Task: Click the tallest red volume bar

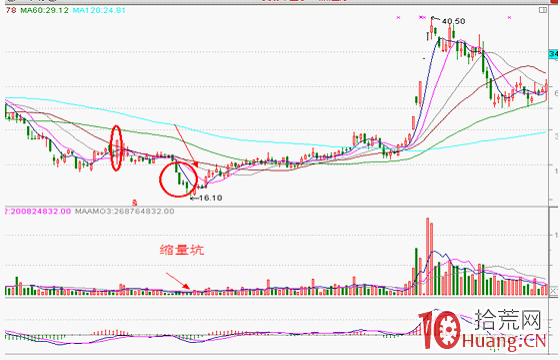Action: point(428,256)
